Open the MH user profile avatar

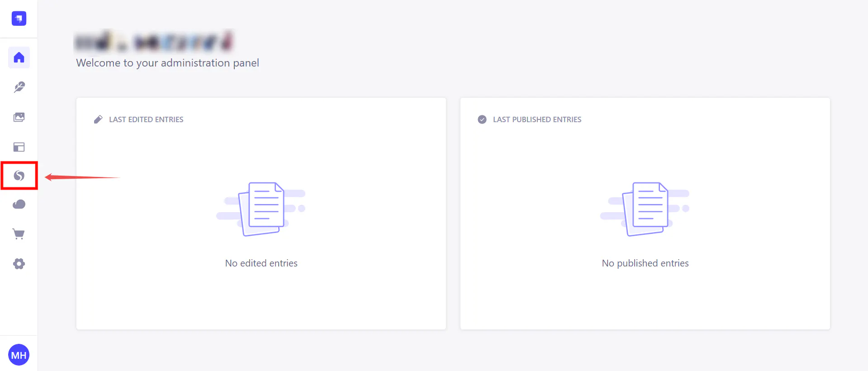19,355
